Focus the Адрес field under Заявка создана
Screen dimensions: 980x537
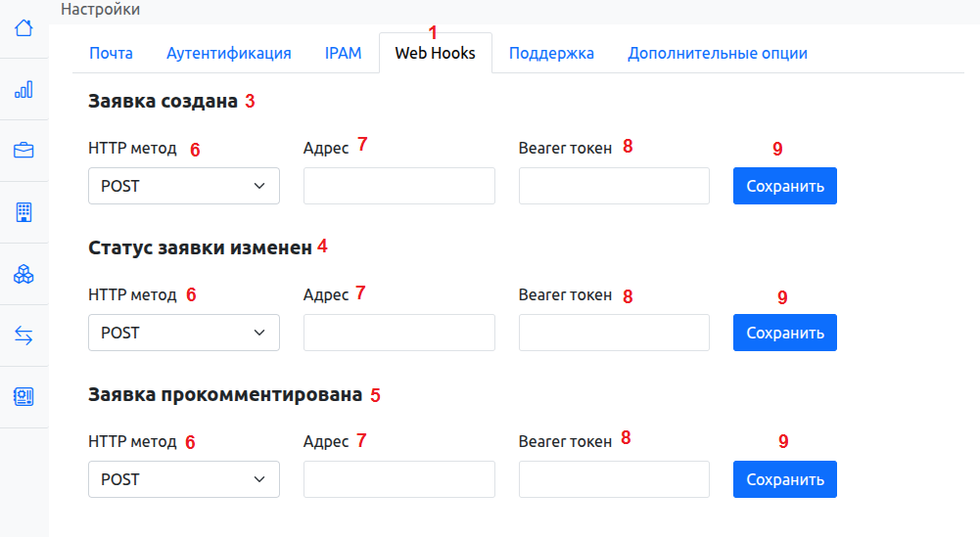(398, 186)
